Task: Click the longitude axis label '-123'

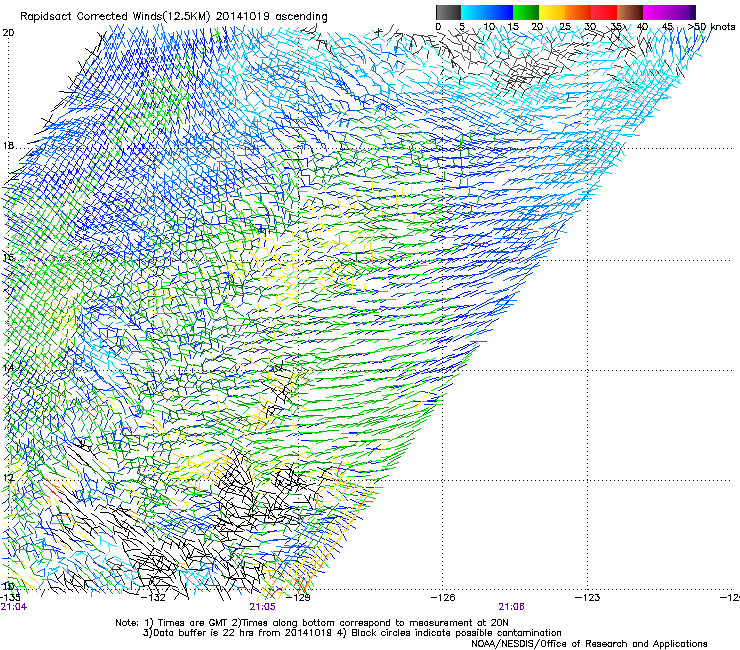Action: point(588,598)
